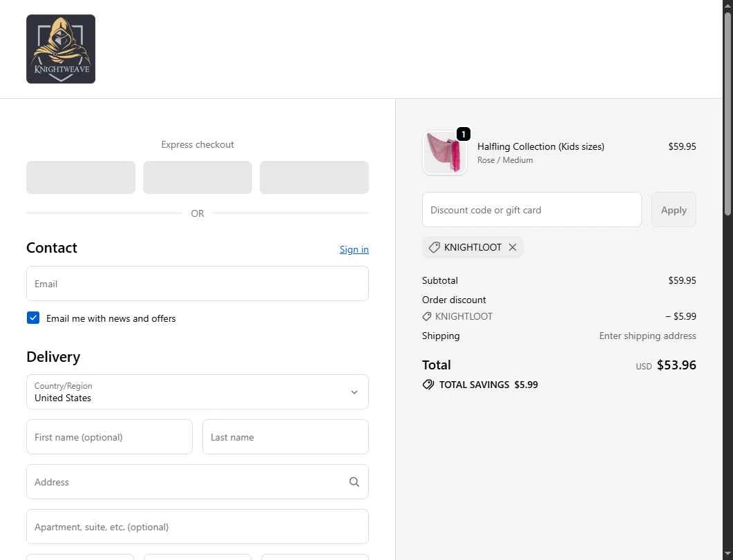Open the Country/Region dropdown
The image size is (733, 560).
point(198,392)
